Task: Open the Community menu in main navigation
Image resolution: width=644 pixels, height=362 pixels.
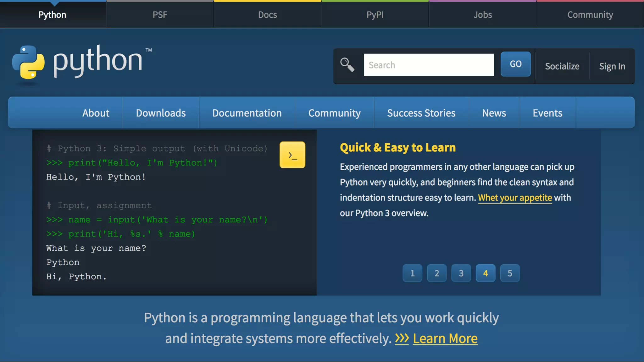Action: coord(334,113)
